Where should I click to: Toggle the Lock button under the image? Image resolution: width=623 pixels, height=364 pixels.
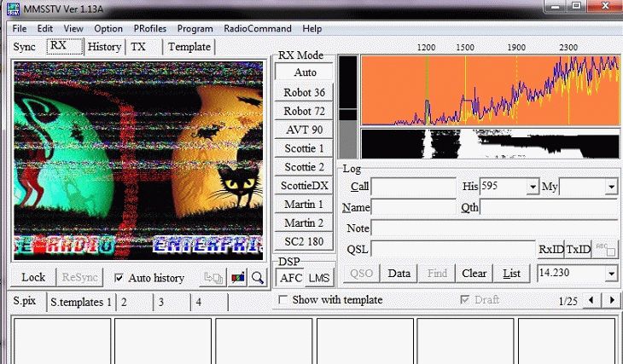click(x=33, y=277)
